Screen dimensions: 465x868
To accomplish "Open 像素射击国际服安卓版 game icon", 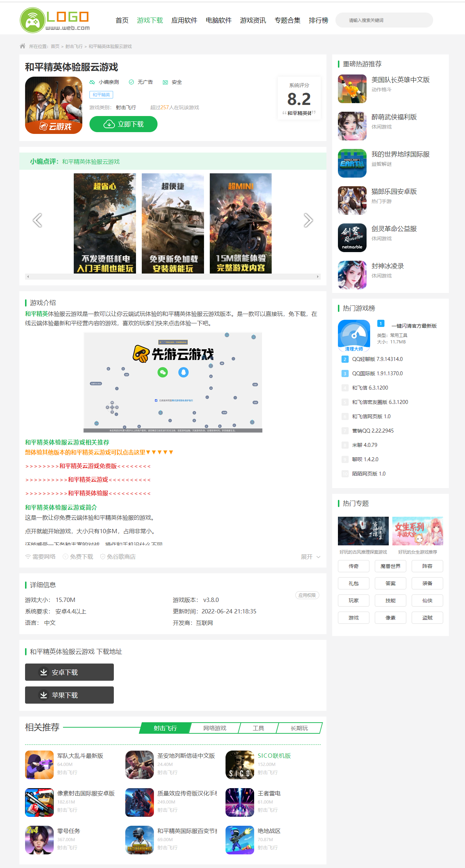I will (x=39, y=802).
